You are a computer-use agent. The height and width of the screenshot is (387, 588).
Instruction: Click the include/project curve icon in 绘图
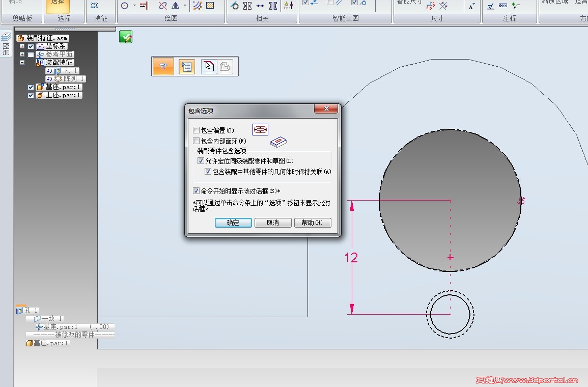click(197, 6)
